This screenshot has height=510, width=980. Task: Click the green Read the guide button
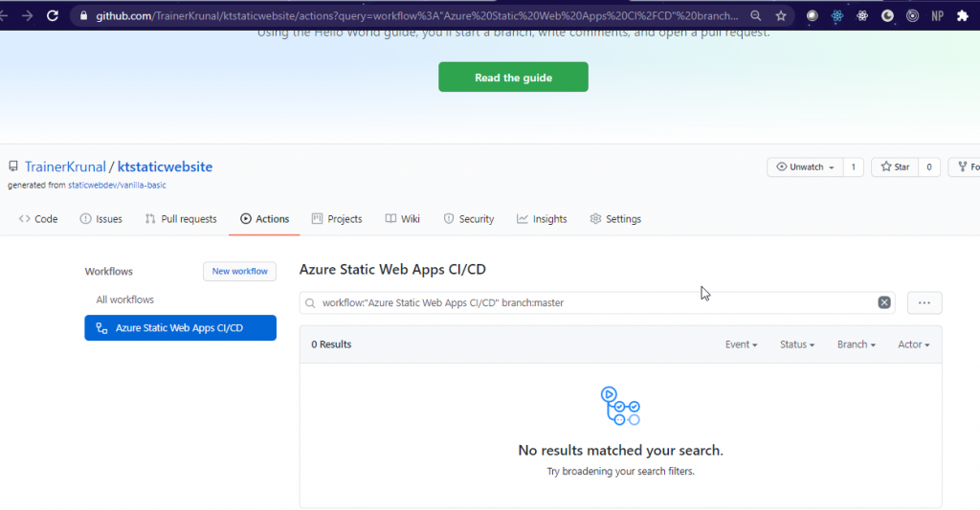coord(513,77)
